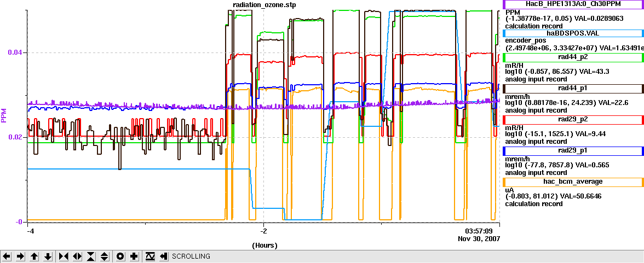
Task: Pan the plot left with the left arrow
Action: pyautogui.click(x=7, y=256)
